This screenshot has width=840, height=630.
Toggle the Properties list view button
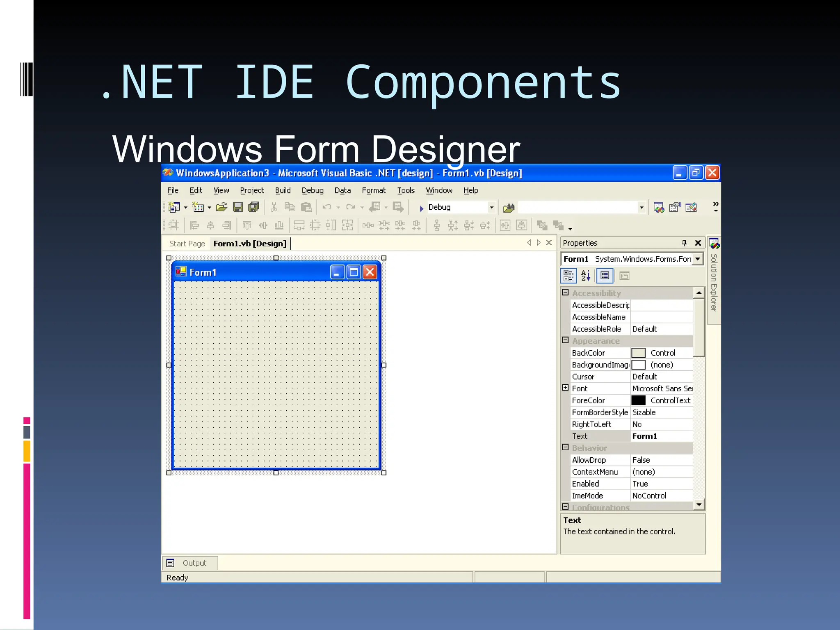tap(605, 276)
